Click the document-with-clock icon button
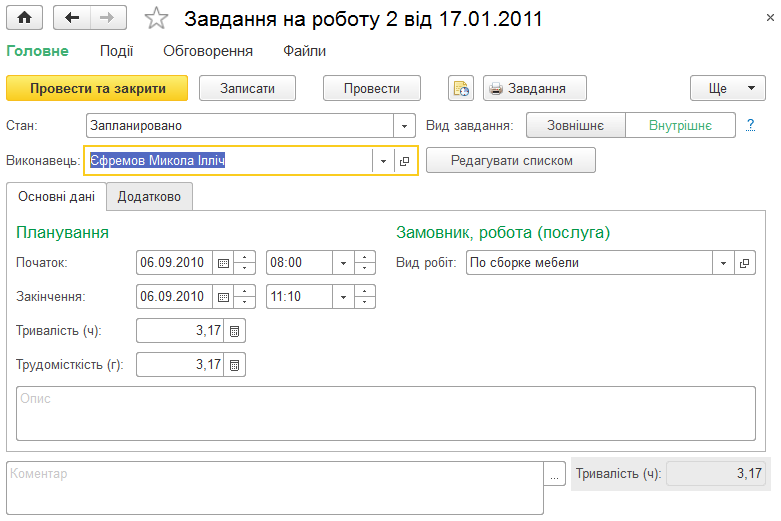 [x=461, y=89]
